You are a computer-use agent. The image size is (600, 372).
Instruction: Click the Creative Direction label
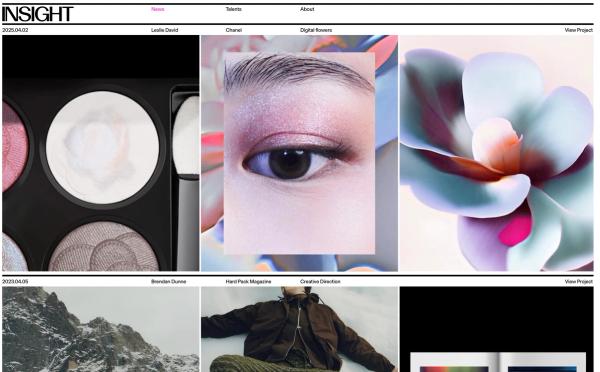(x=320, y=282)
